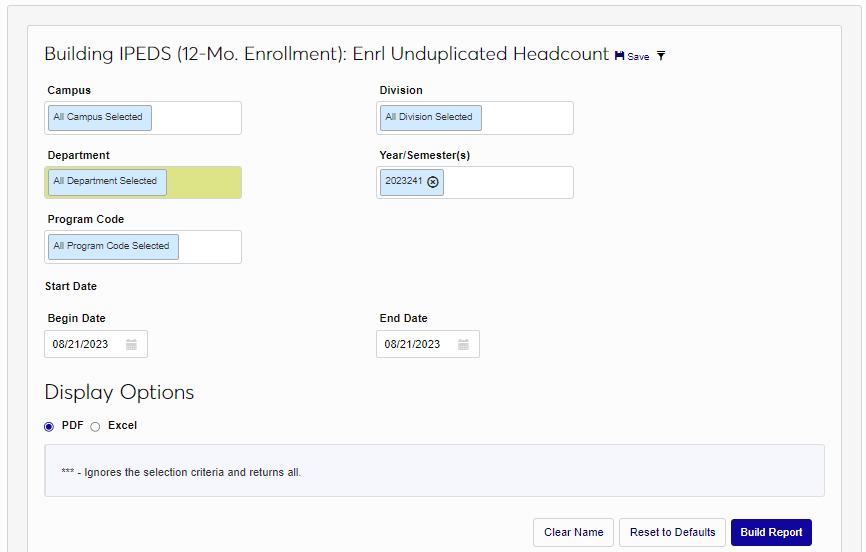Image resolution: width=866 pixels, height=552 pixels.
Task: Select the PDF display option
Action: point(49,426)
